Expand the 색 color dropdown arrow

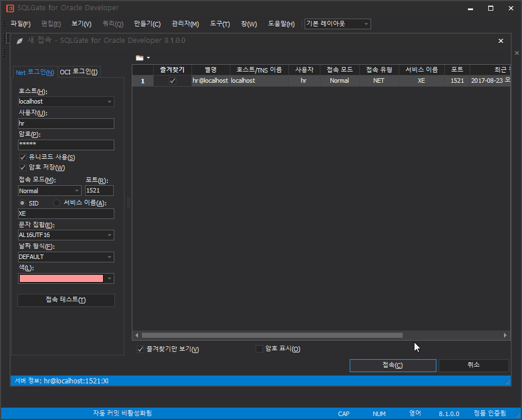click(x=110, y=279)
